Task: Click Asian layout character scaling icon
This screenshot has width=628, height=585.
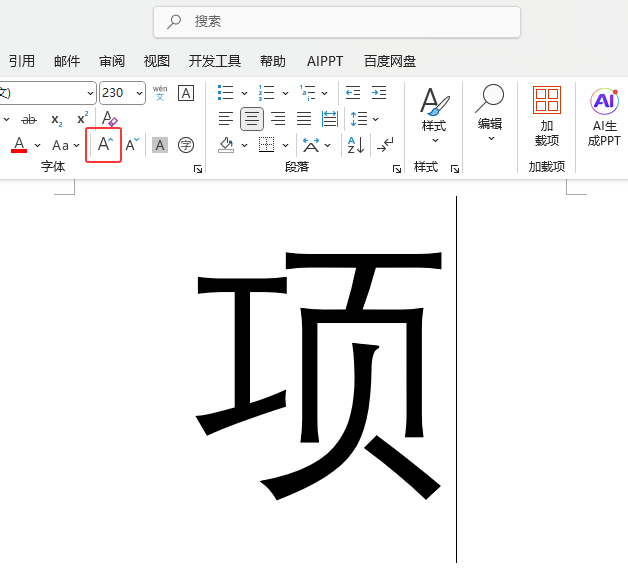Action: 311,145
